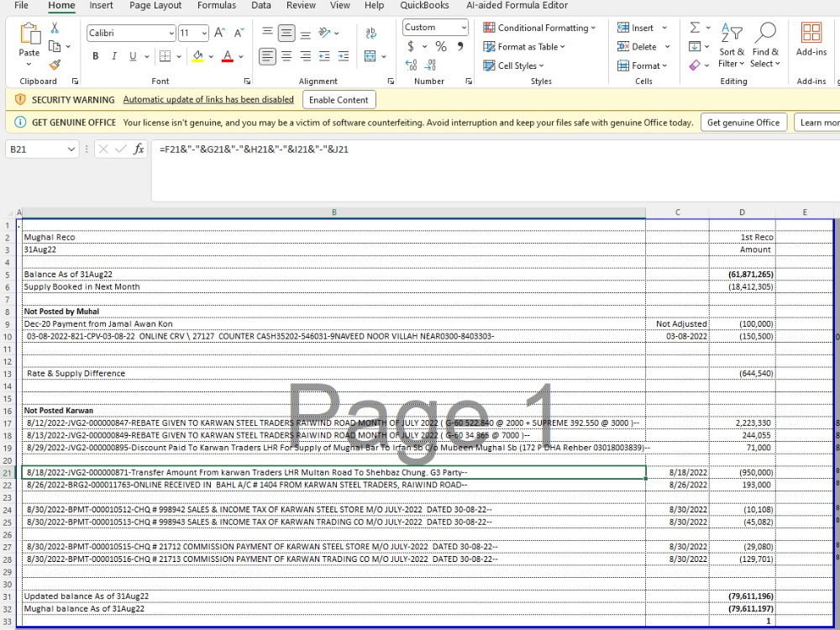Viewport: 840px width, 630px height.
Task: Increase Decimal places
Action: pos(411,66)
